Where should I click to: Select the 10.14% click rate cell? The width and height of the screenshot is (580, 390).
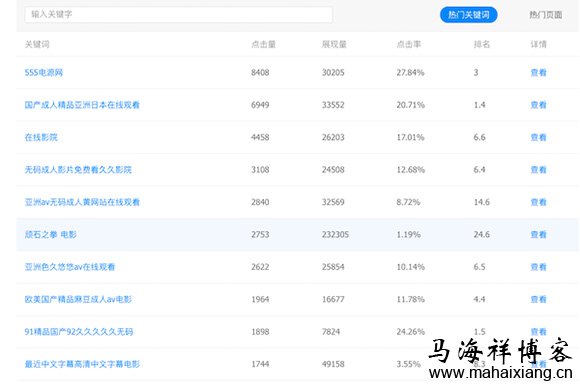pos(410,267)
